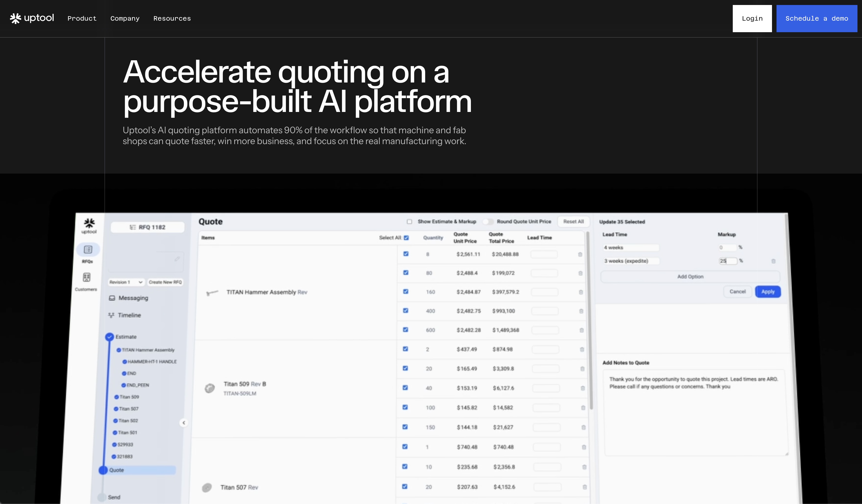862x504 pixels.
Task: Select the Customers sidebar icon
Action: pos(87,277)
